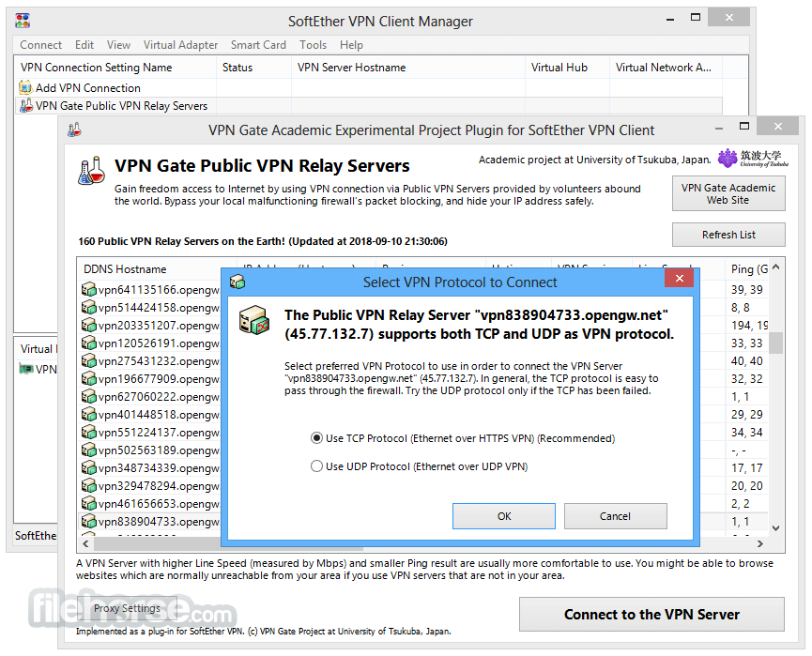Click the Status column header
Image resolution: width=812 pixels, height=656 pixels.
253,68
